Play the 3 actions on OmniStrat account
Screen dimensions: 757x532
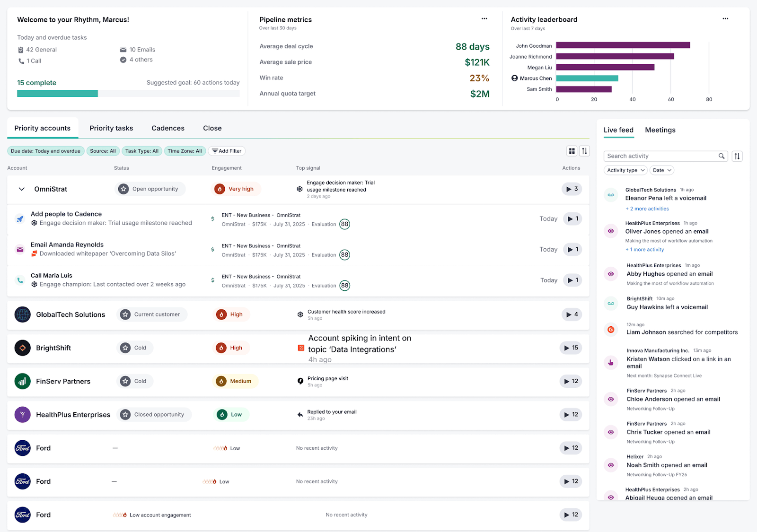pyautogui.click(x=571, y=189)
